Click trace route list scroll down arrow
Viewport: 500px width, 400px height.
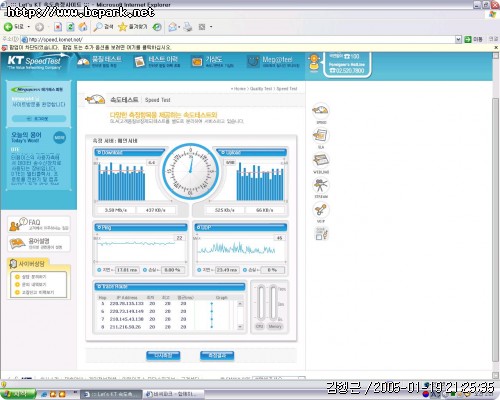click(x=240, y=327)
